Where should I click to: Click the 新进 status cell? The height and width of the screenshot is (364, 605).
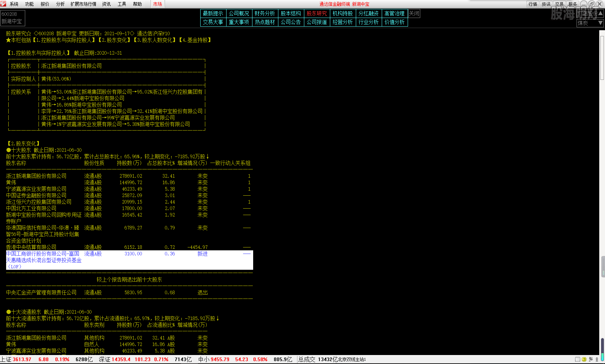coord(203,254)
